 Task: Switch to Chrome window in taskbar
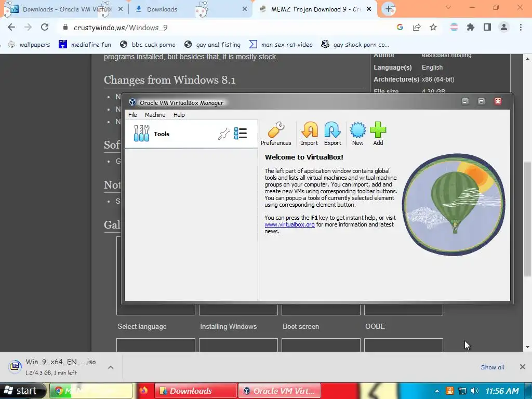[x=91, y=391]
